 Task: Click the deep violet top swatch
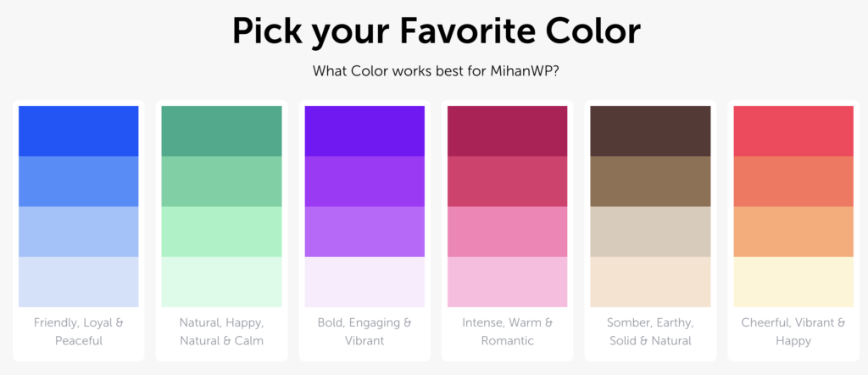364,132
